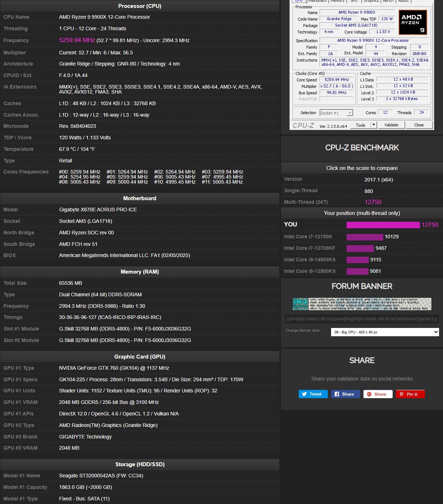Select the Slot #2 Module G.Skill entry
443x504 pixels.
click(125, 340)
